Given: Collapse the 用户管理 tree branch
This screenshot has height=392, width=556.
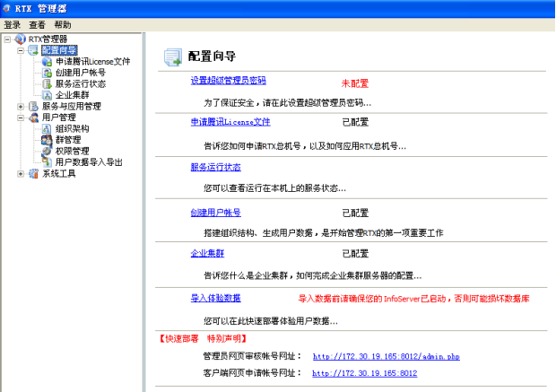Looking at the screenshot, I should point(21,118).
